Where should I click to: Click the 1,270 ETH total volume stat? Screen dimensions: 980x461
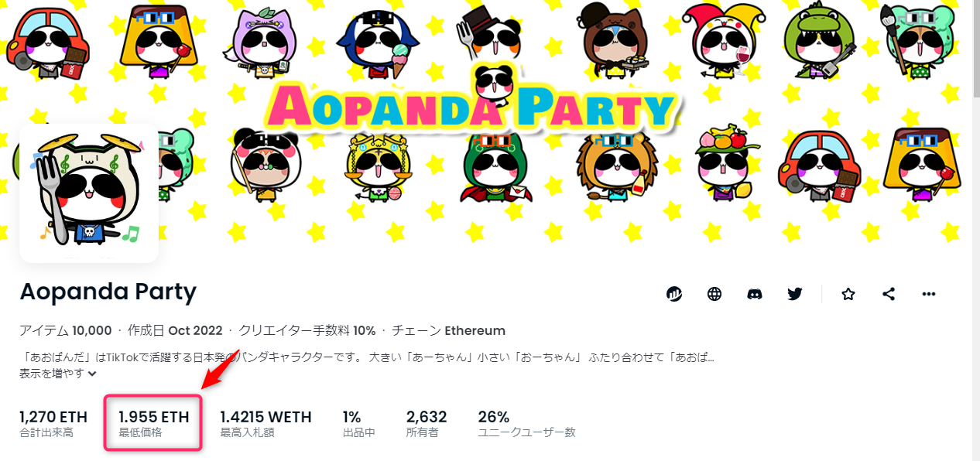coord(53,424)
